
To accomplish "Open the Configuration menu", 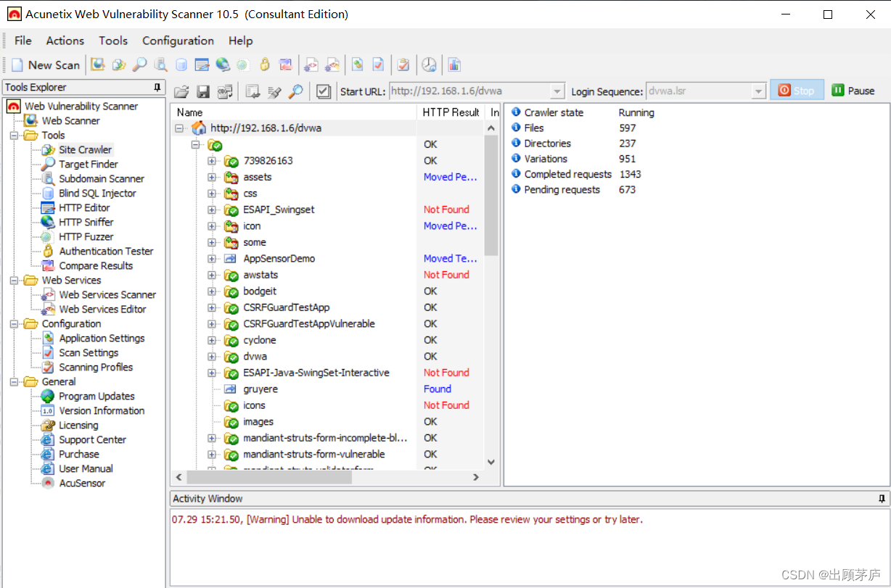I will [x=178, y=41].
